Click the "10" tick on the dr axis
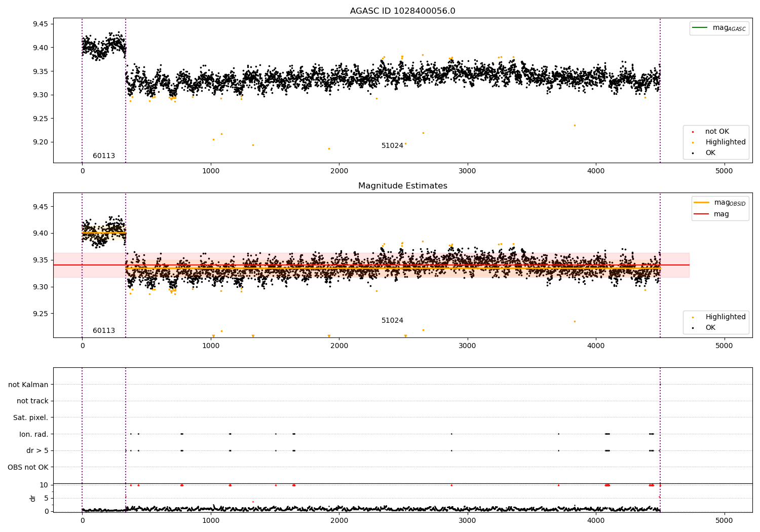 pyautogui.click(x=44, y=485)
